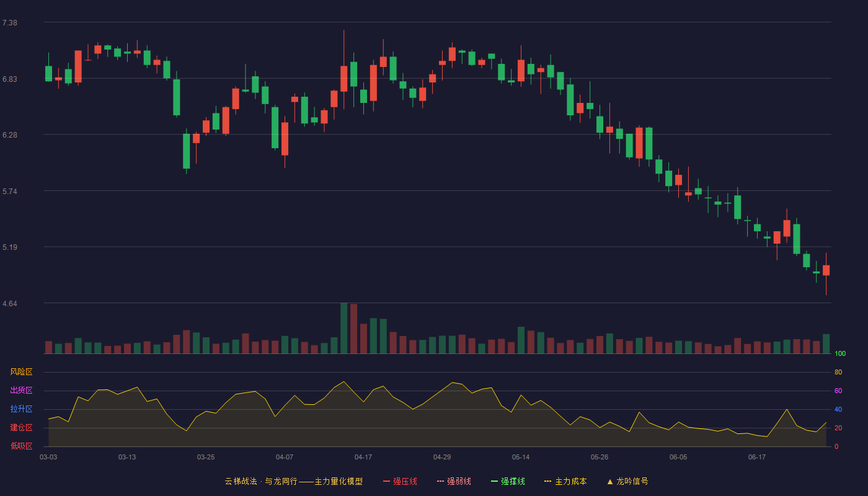Select the 出货区 zone label
Screen dimensions: 868x496
click(21, 391)
